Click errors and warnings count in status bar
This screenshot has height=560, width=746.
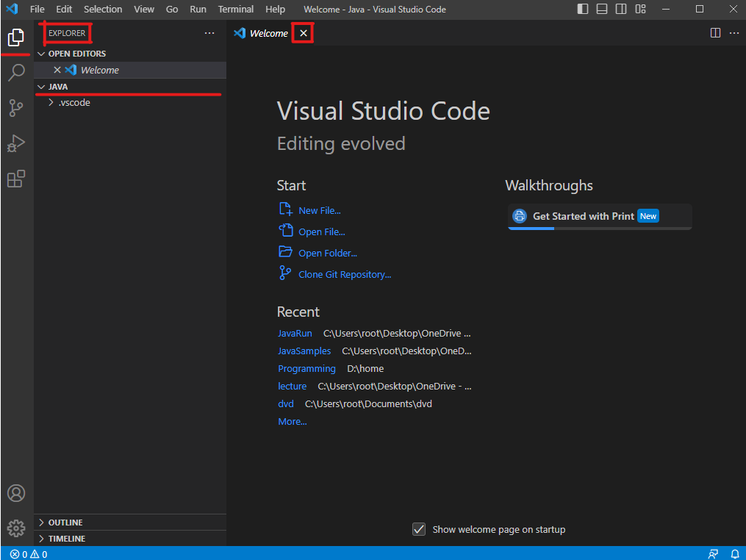29,553
